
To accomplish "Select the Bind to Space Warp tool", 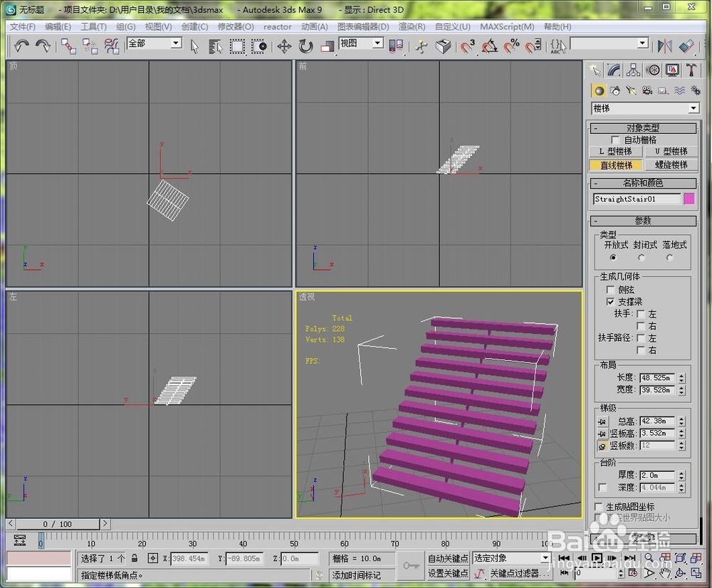I will click(111, 46).
